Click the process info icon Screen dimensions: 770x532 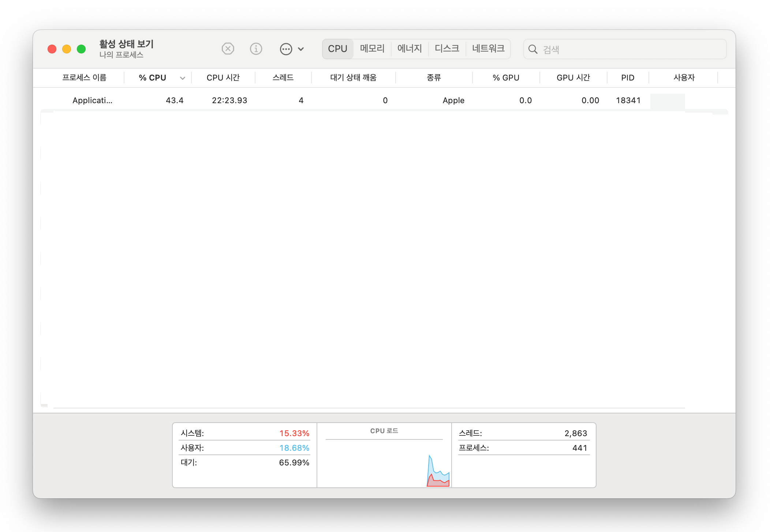[x=256, y=49]
